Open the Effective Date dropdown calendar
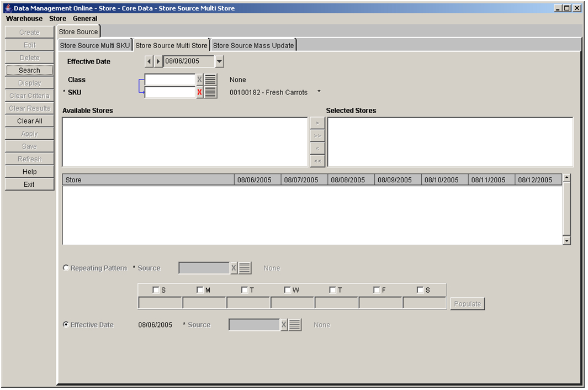This screenshot has width=588, height=390. (x=219, y=61)
